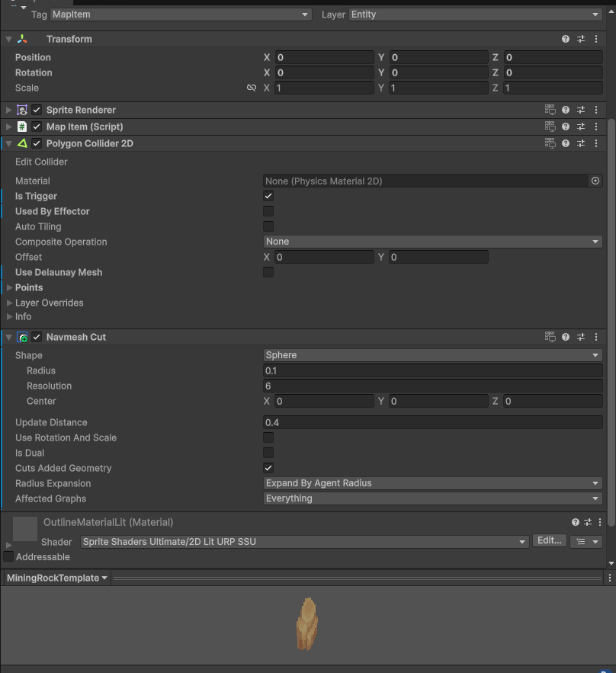This screenshot has width=616, height=673.
Task: Uncheck the Is Trigger checkbox
Action: pyautogui.click(x=268, y=196)
